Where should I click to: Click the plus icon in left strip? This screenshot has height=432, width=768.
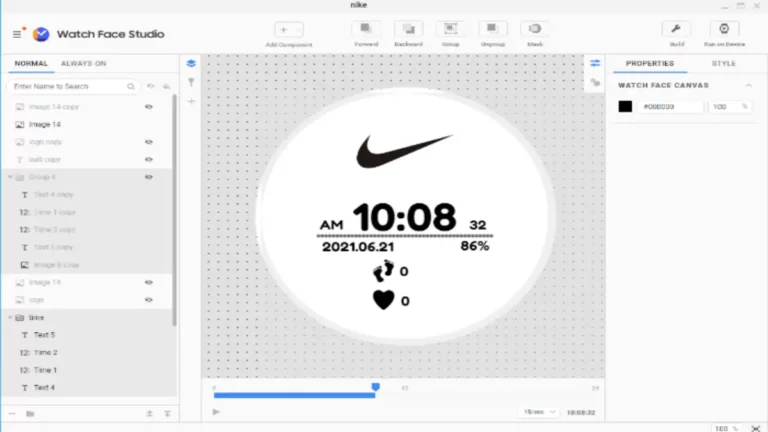tap(191, 101)
